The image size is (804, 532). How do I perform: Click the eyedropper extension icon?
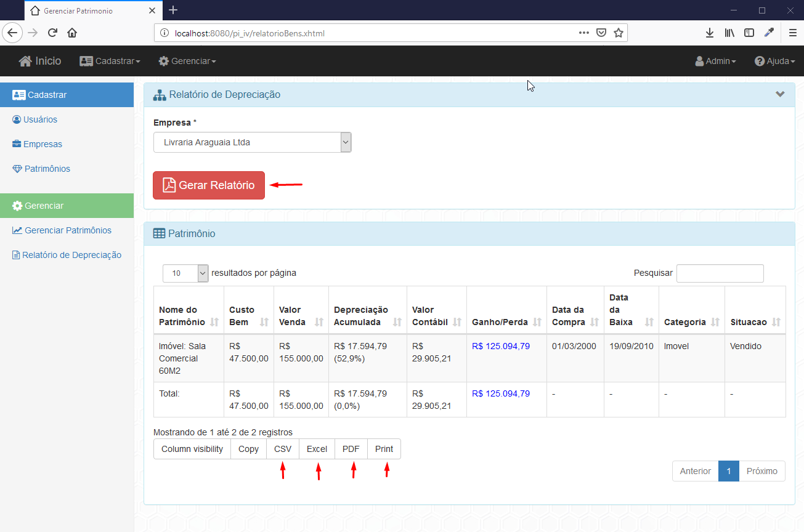click(769, 33)
